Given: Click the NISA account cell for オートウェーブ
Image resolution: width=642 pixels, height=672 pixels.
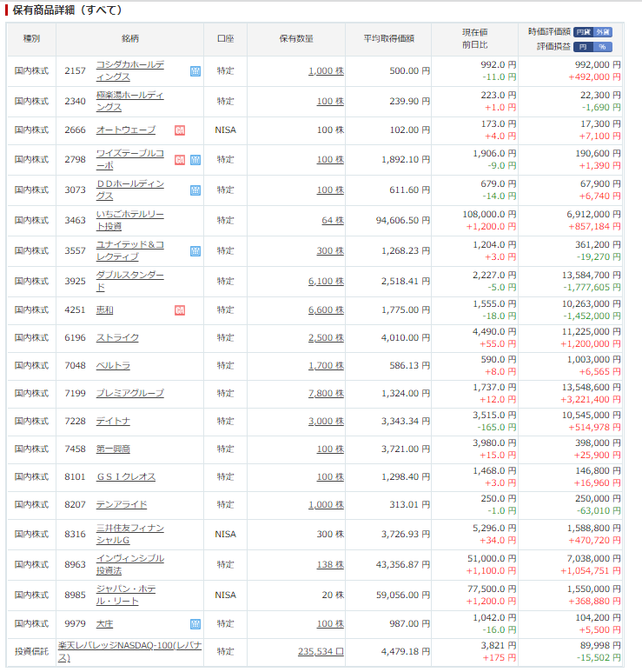Looking at the screenshot, I should (x=225, y=130).
